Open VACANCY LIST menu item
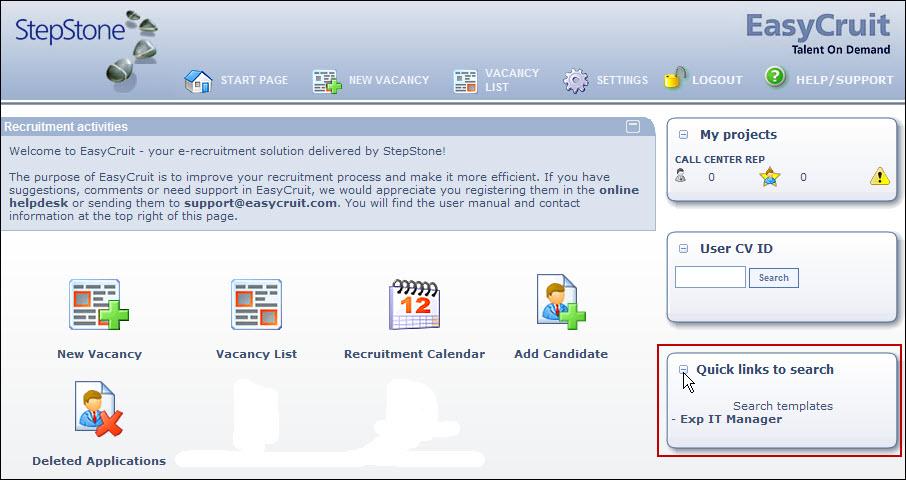The width and height of the screenshot is (906, 480). 512,80
